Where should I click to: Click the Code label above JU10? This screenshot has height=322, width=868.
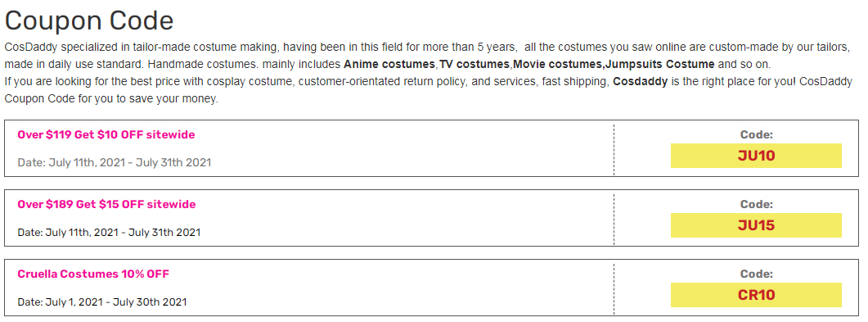coord(756,134)
